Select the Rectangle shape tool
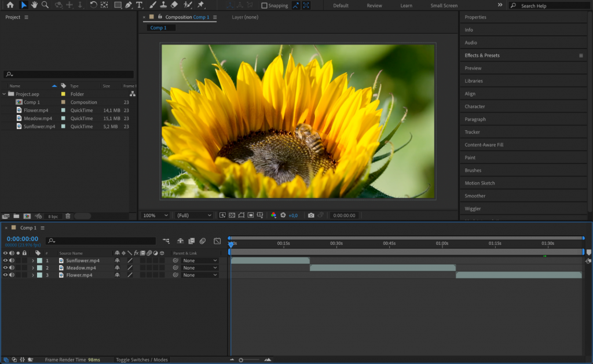The height and width of the screenshot is (364, 593). click(x=118, y=5)
